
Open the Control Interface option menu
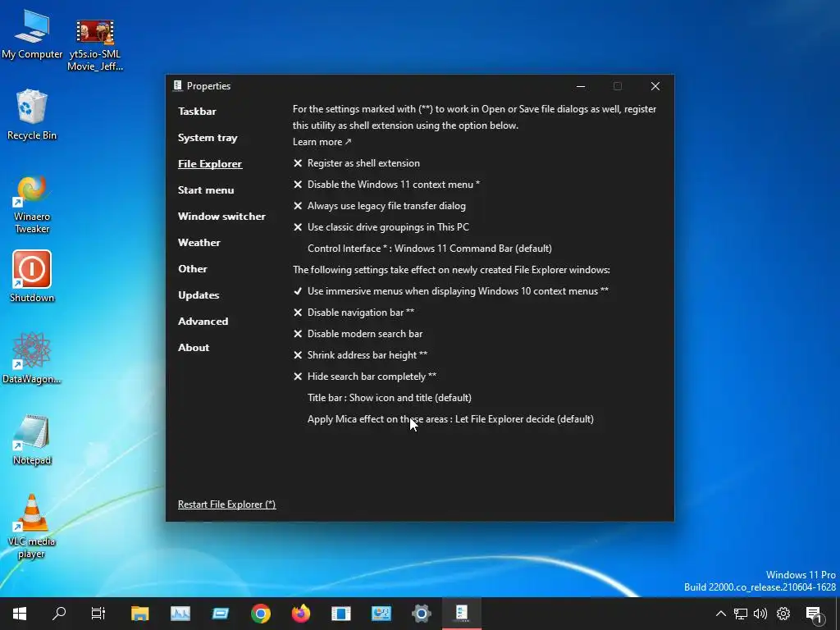click(x=430, y=249)
